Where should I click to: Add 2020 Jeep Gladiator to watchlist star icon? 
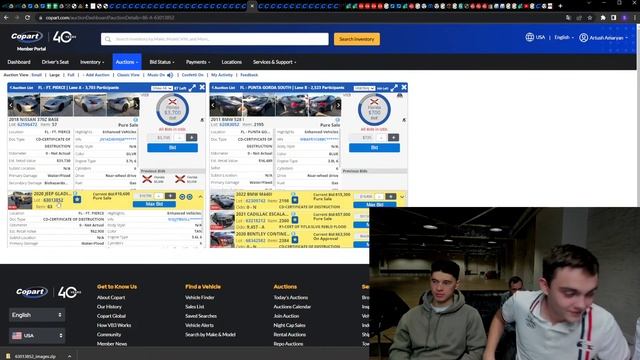pyautogui.click(x=77, y=200)
